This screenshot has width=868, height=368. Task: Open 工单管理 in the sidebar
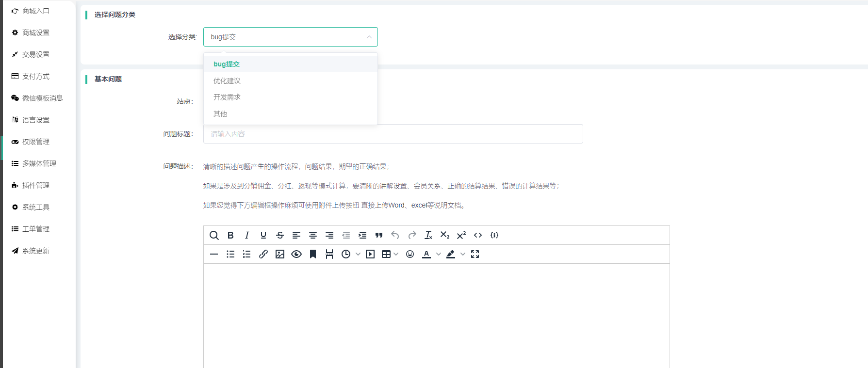pyautogui.click(x=36, y=229)
